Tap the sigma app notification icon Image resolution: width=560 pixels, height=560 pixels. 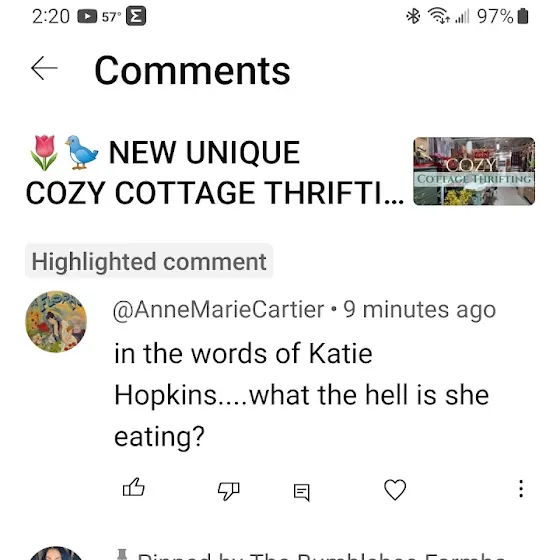coord(136,16)
